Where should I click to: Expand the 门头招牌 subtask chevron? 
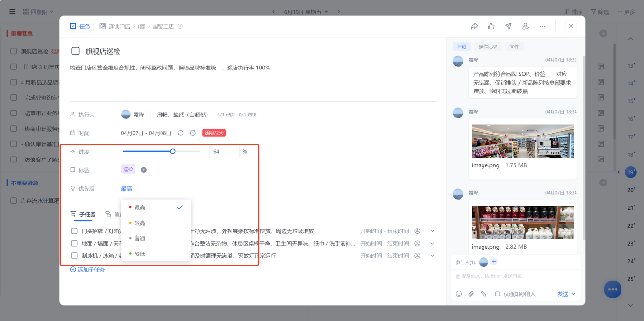pos(432,231)
